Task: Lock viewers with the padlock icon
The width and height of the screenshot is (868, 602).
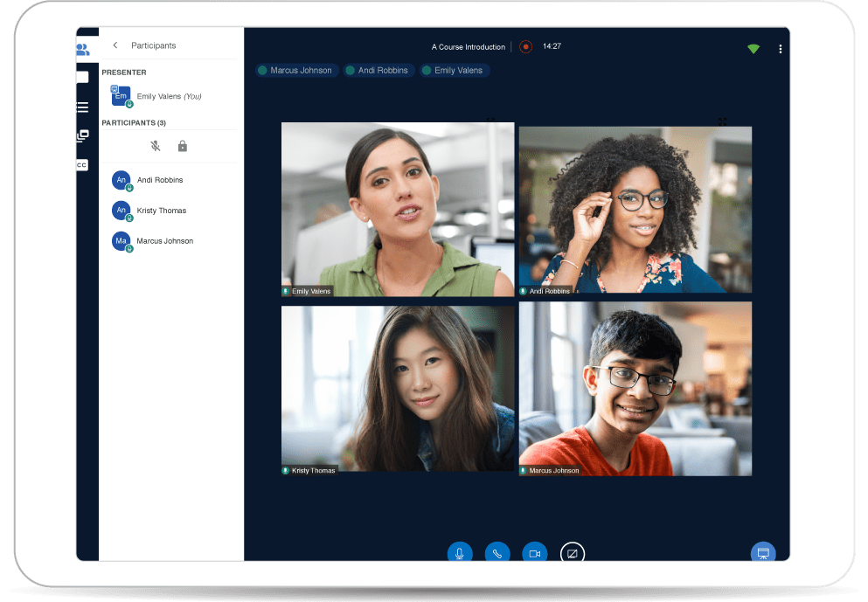Action: (x=183, y=146)
